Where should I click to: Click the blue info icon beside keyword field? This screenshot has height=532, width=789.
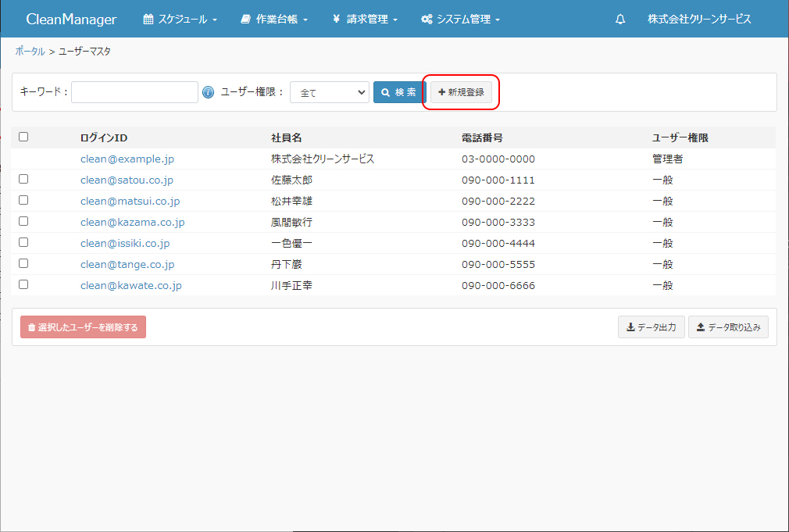208,92
